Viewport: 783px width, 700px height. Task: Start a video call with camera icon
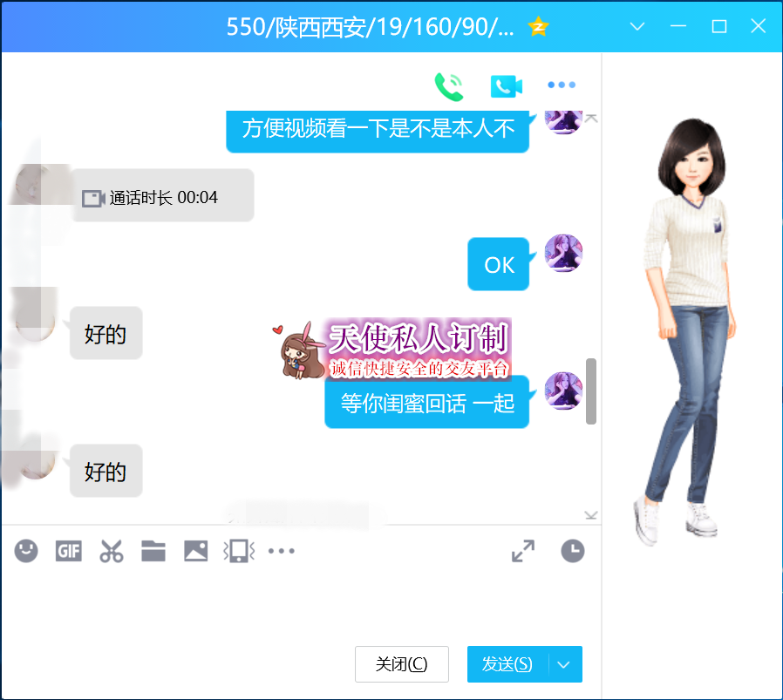coord(506,85)
